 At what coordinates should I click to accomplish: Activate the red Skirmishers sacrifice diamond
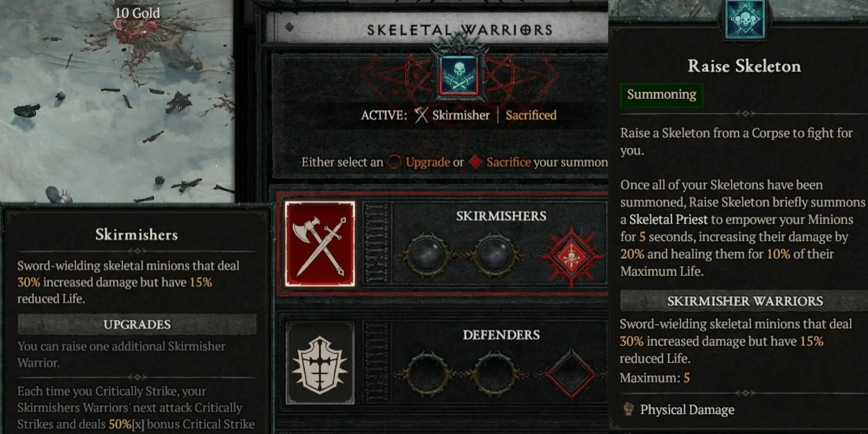tap(571, 257)
